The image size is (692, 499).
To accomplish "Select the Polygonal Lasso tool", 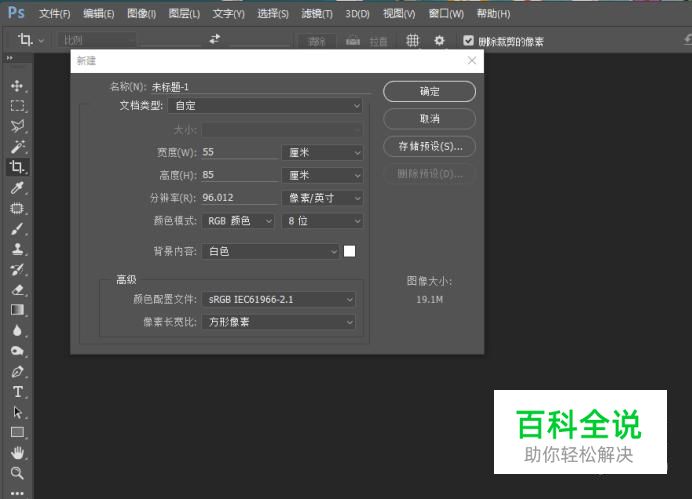I will pyautogui.click(x=17, y=126).
